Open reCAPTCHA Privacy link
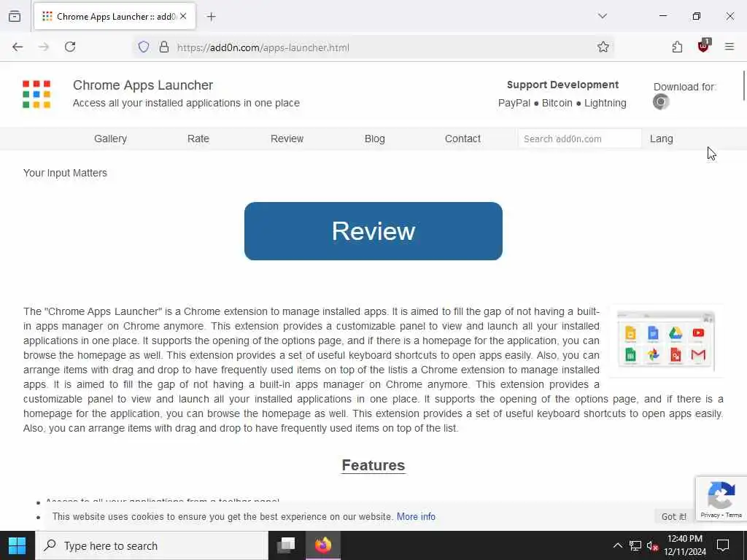Screen dimensions: 747x560 [709, 515]
